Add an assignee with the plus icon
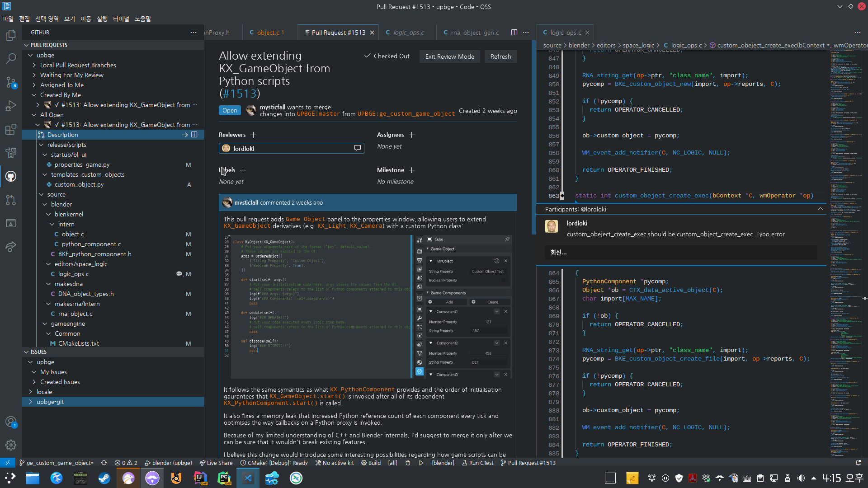The width and height of the screenshot is (868, 488). [411, 135]
